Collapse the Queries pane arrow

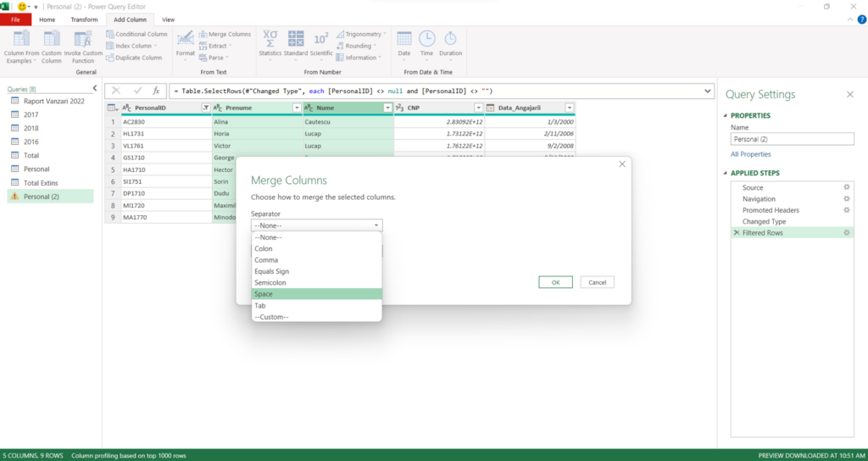click(95, 88)
